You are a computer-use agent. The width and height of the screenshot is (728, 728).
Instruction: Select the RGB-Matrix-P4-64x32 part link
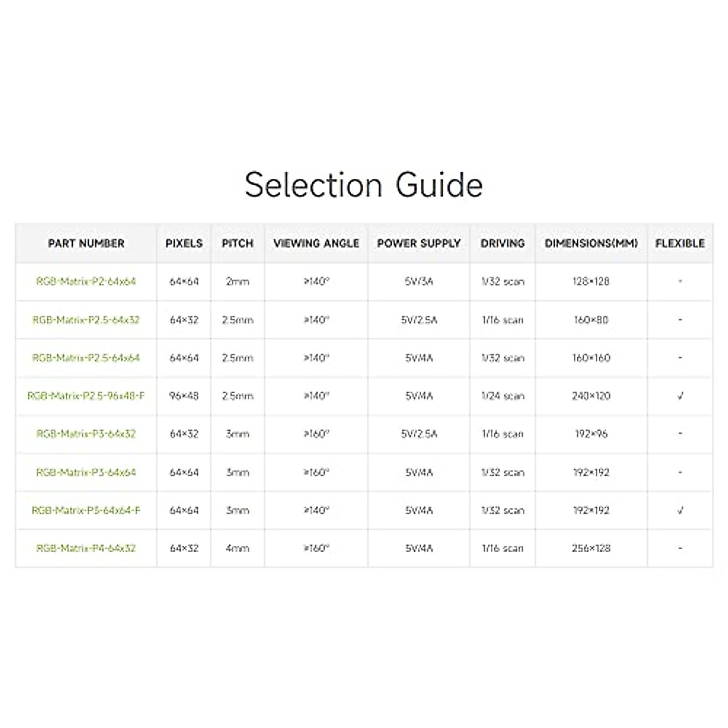pyautogui.click(x=86, y=548)
